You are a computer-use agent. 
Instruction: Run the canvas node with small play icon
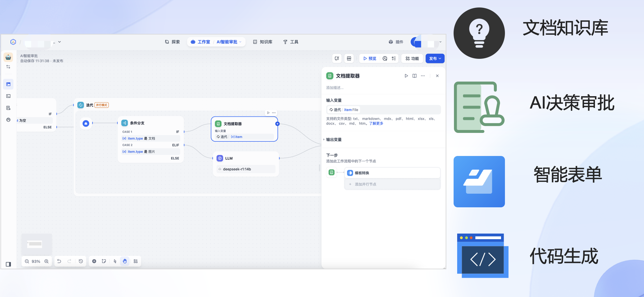coord(268,113)
